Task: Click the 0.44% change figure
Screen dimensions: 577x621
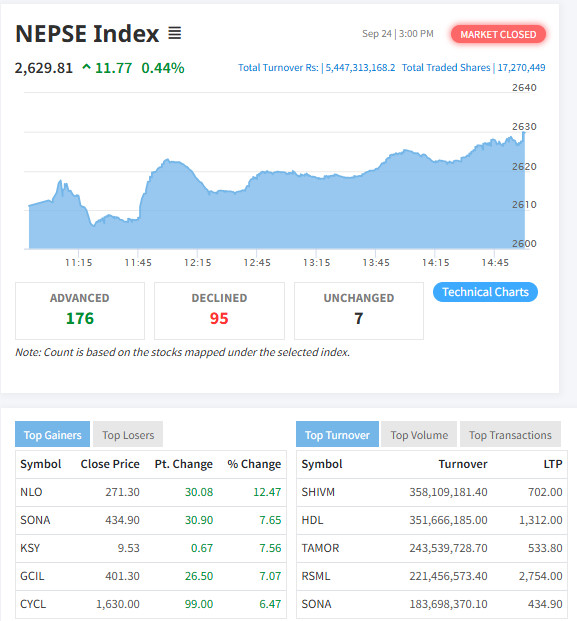Action: 163,68
